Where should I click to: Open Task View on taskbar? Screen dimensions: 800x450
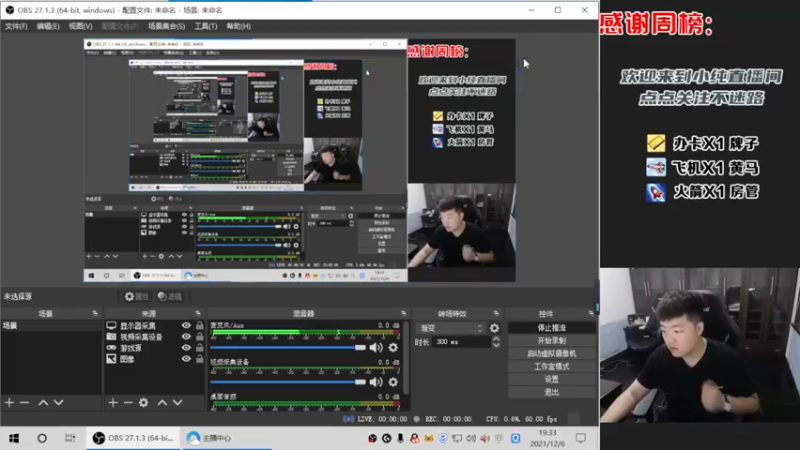click(70, 438)
